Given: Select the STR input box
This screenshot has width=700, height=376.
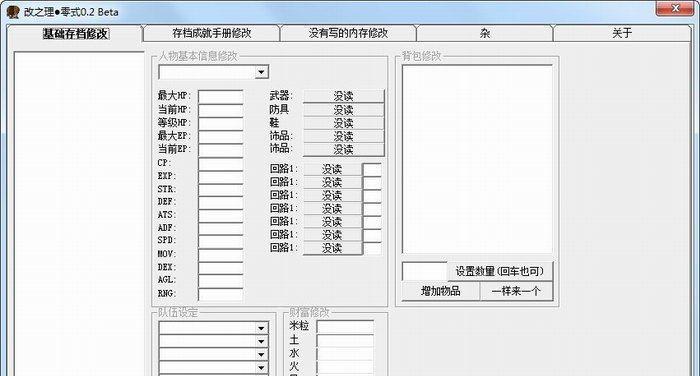Looking at the screenshot, I should [x=221, y=189].
